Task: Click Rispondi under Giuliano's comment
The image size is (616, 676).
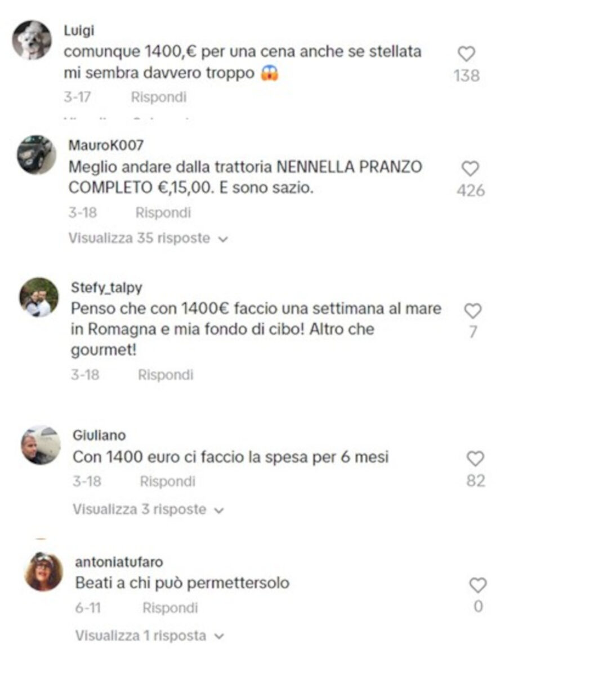Action: pos(167,482)
